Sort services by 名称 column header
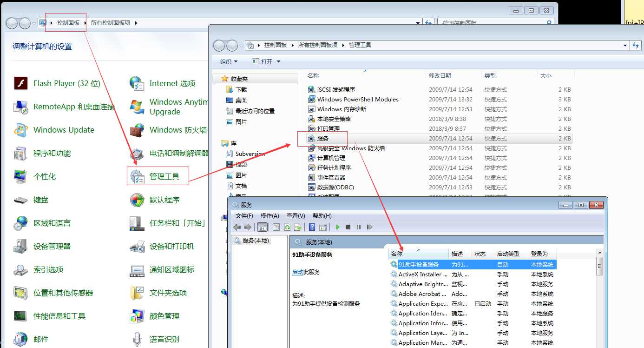Image resolution: width=644 pixels, height=348 pixels. (x=419, y=254)
